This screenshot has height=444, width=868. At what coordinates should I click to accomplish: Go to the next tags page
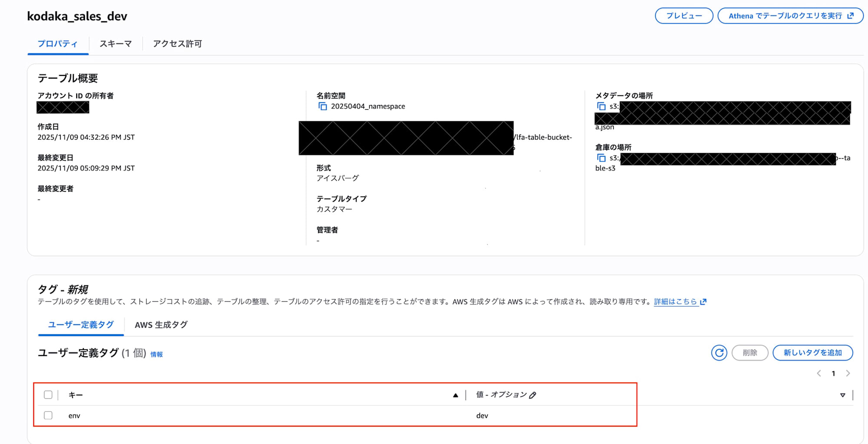(x=848, y=373)
